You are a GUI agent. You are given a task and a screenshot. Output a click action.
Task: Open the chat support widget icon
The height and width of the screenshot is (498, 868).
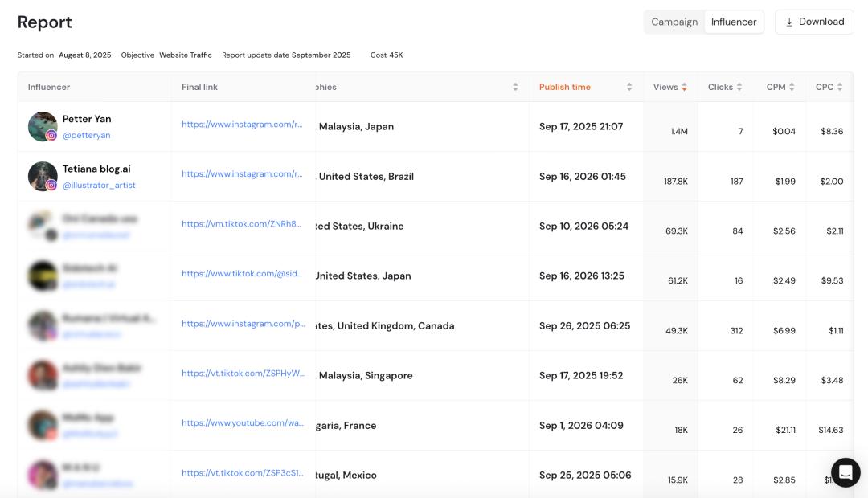[x=845, y=473]
